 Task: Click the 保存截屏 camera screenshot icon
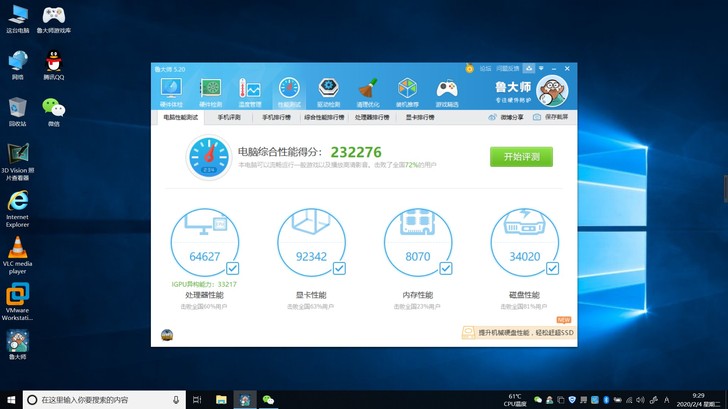point(537,117)
